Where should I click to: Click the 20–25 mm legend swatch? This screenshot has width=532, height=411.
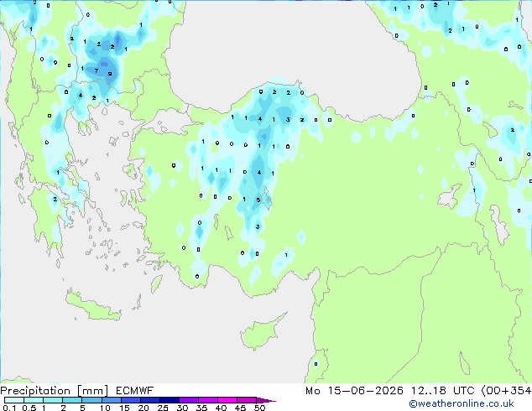tap(150, 400)
